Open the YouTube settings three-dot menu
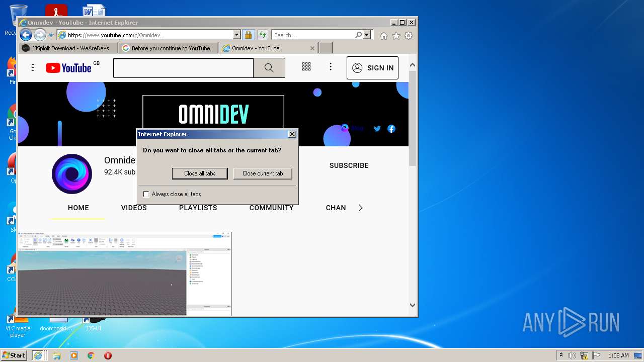Image resolution: width=644 pixels, height=362 pixels. tap(331, 67)
